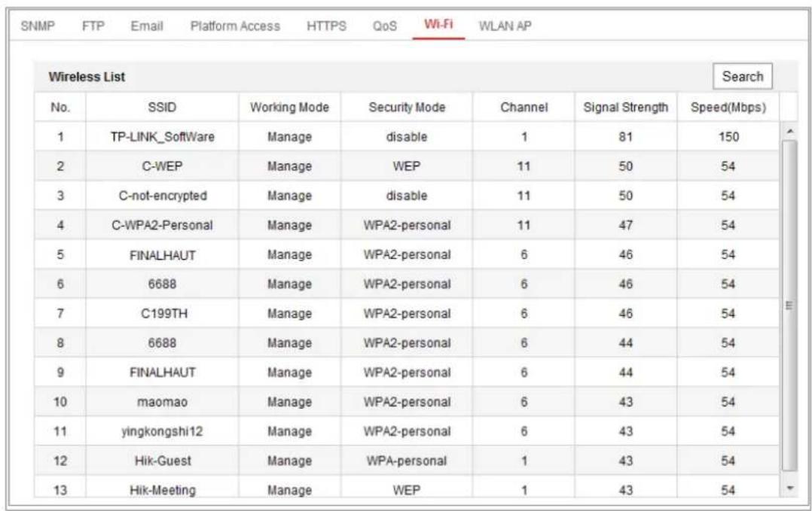
Task: Choose the C-not-encrypted network
Action: (407, 196)
